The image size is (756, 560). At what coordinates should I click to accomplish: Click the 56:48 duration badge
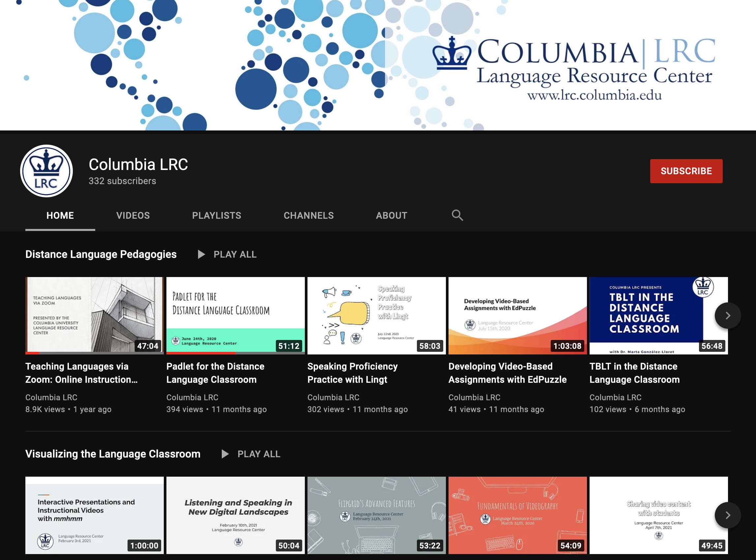click(712, 346)
